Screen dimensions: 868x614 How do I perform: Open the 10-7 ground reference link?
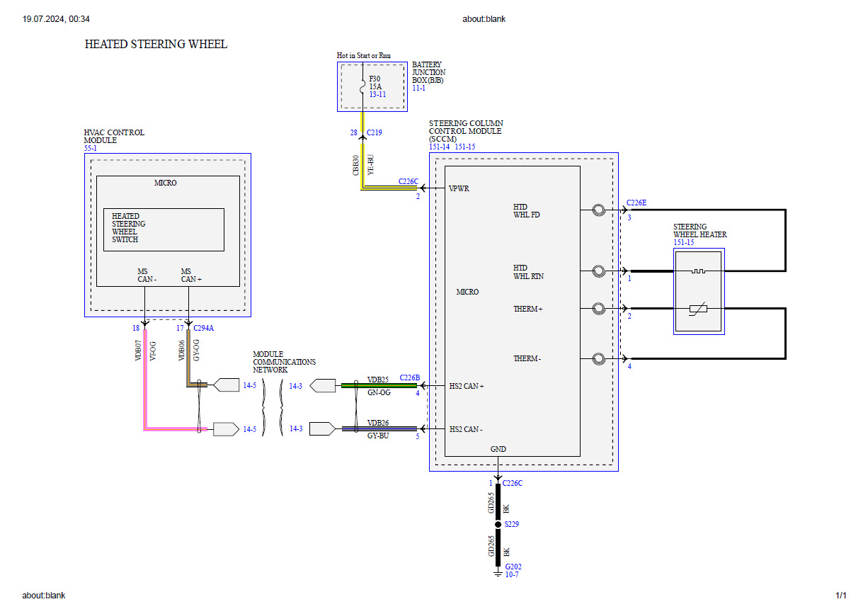[512, 574]
